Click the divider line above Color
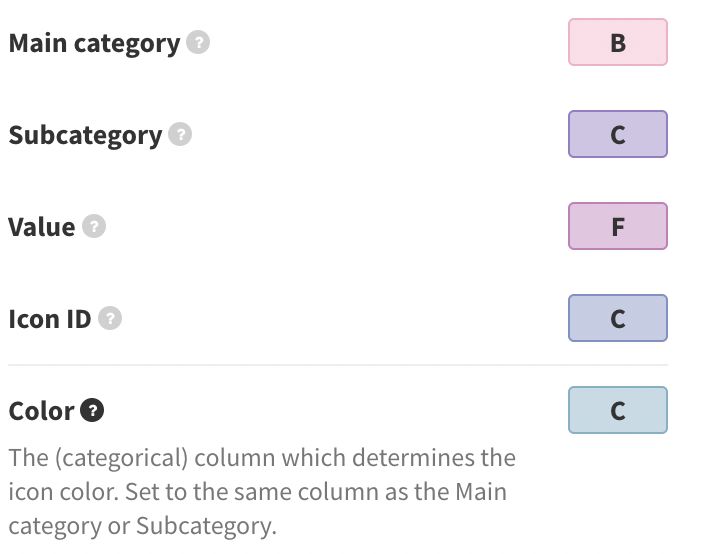 pos(338,365)
